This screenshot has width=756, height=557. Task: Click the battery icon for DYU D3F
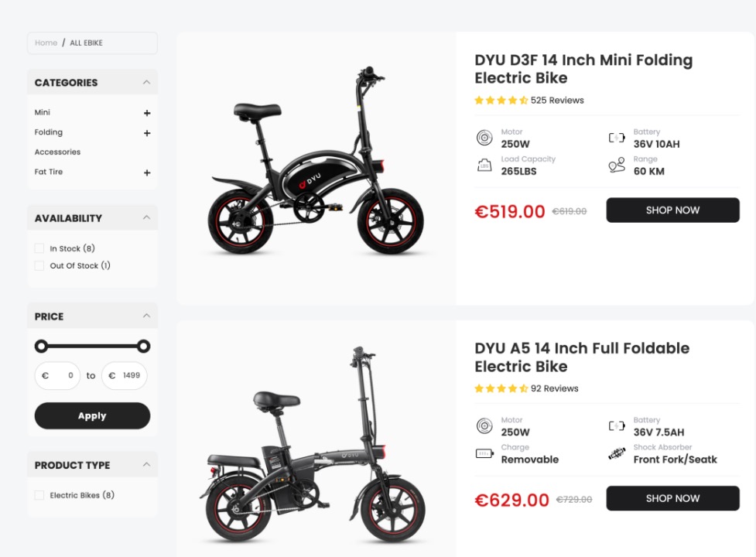[616, 138]
